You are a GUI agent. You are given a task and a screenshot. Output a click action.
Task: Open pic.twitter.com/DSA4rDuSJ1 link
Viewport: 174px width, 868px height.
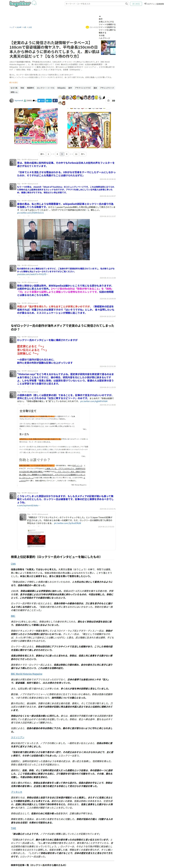pyautogui.click(x=30, y=213)
